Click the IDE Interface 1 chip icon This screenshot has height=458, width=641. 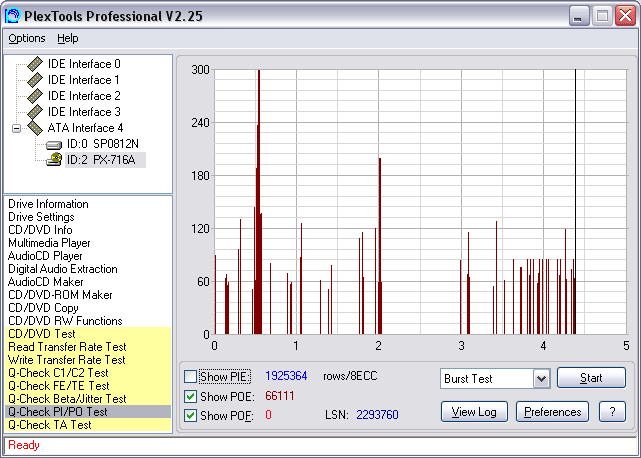(x=35, y=80)
